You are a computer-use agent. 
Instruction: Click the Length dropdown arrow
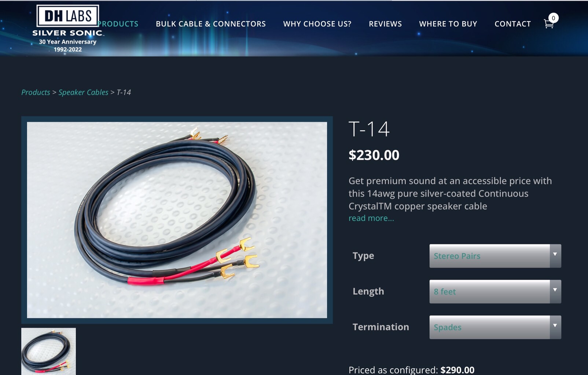[x=555, y=290]
